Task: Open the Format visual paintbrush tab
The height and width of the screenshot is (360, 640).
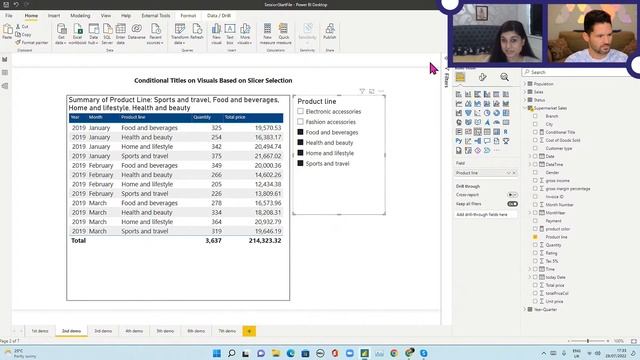Action: coord(482,77)
